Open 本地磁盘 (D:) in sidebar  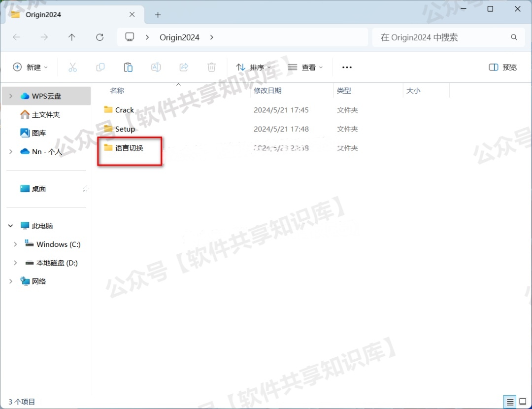51,263
